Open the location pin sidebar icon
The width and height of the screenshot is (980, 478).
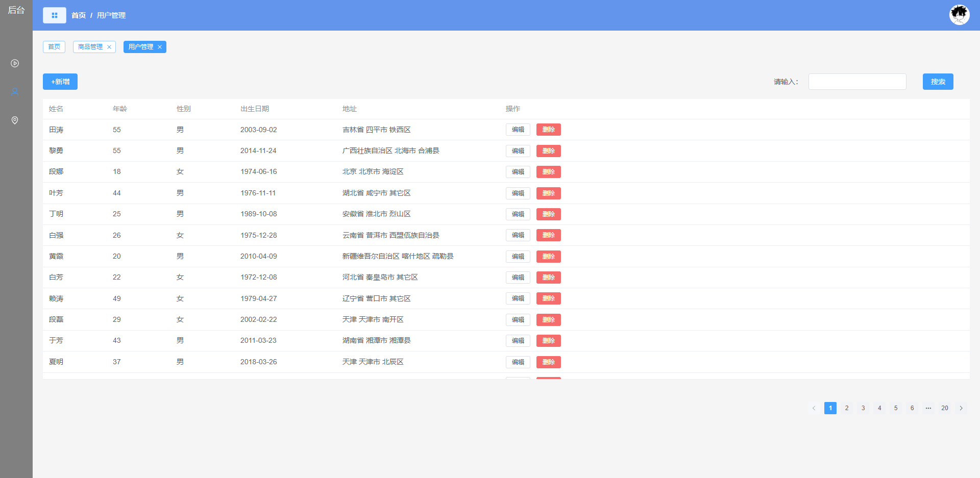pos(15,120)
